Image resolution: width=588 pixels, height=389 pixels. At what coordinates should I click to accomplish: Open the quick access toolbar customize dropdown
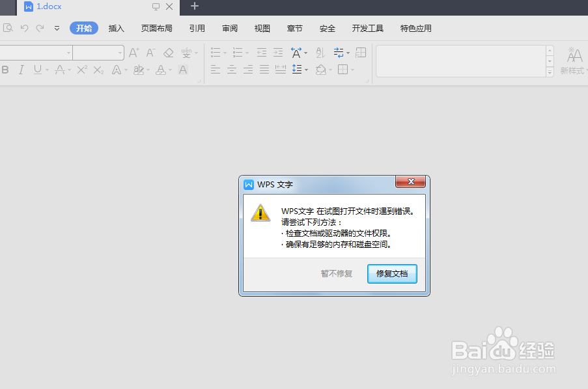point(57,28)
